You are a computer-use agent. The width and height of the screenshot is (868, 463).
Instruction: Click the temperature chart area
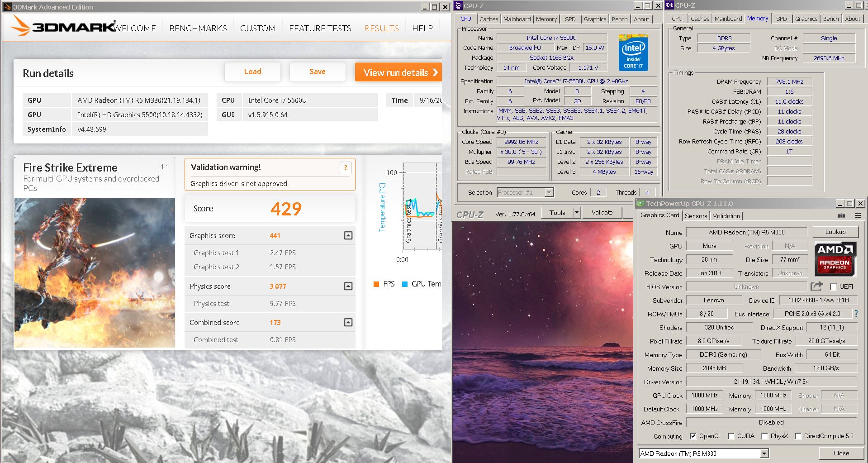click(422, 206)
